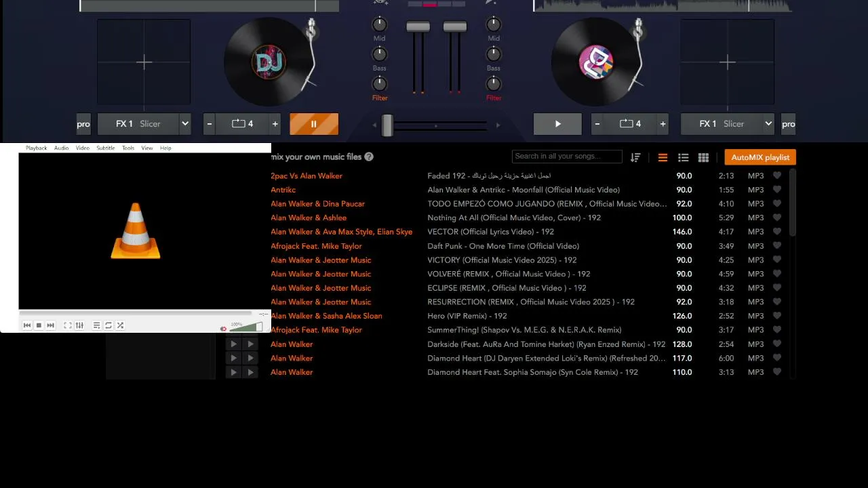868x488 pixels.
Task: Click VLC next track button
Action: point(50,325)
